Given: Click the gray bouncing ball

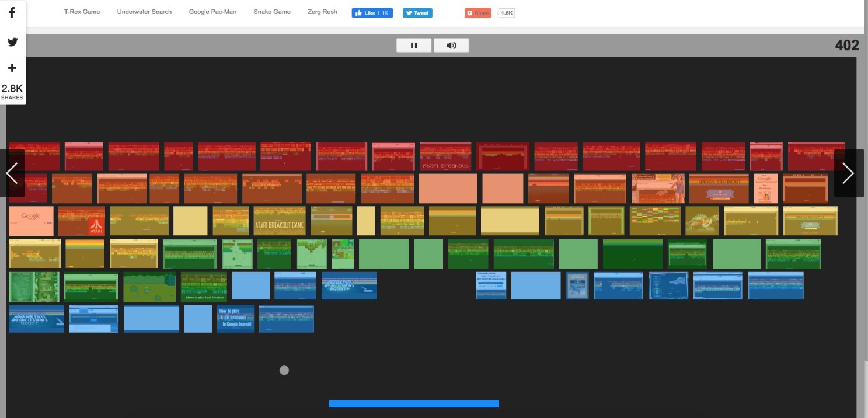Looking at the screenshot, I should (x=284, y=370).
